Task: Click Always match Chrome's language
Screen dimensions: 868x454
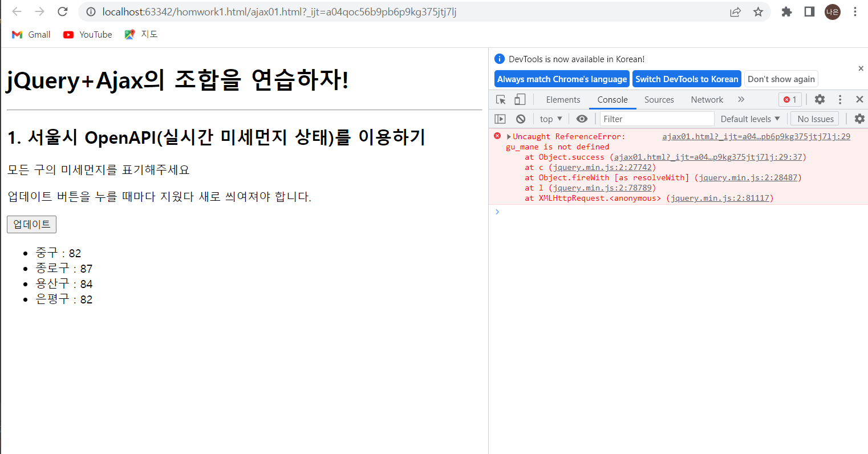Action: [x=562, y=79]
